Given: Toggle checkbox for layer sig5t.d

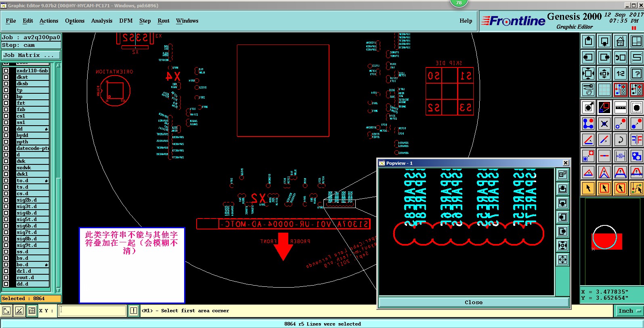Looking at the screenshot, I should point(6,219).
